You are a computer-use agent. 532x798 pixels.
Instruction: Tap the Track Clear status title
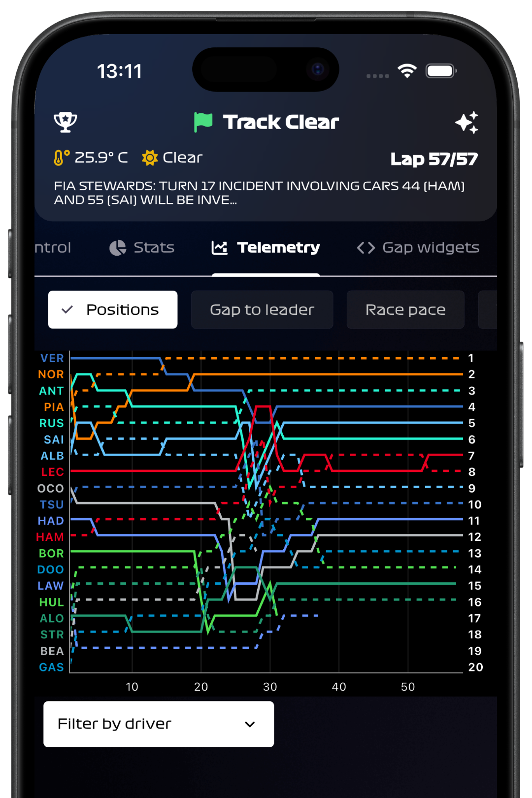pos(281,122)
